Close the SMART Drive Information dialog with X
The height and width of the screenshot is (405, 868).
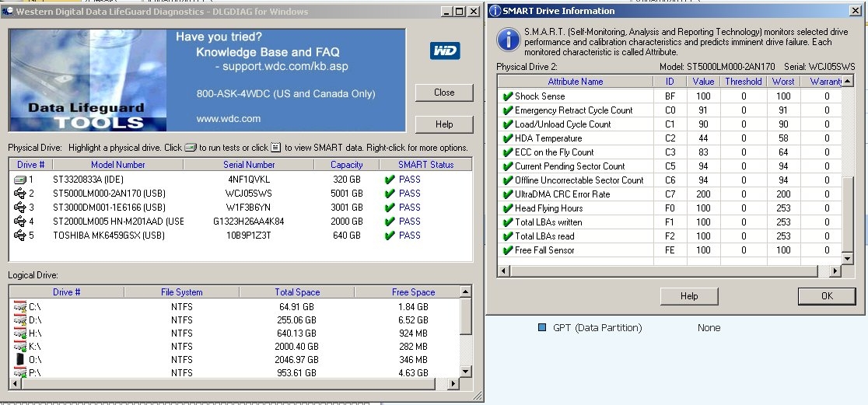tap(854, 11)
